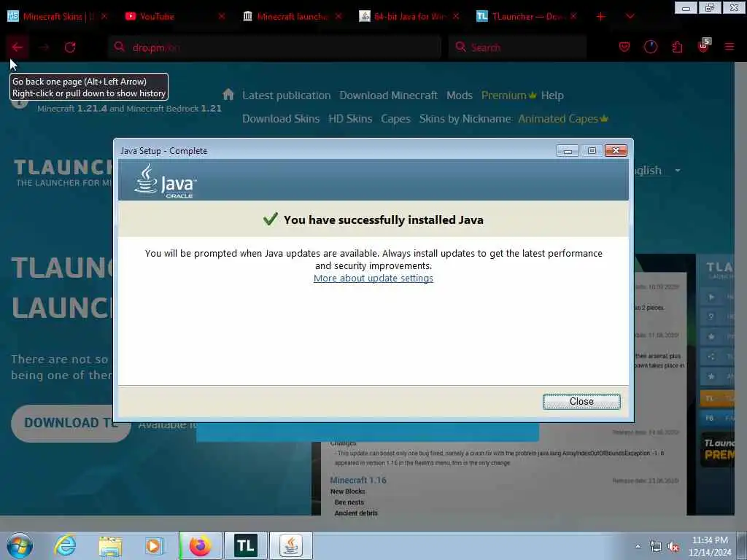Open the muted volume tray icon

(673, 547)
